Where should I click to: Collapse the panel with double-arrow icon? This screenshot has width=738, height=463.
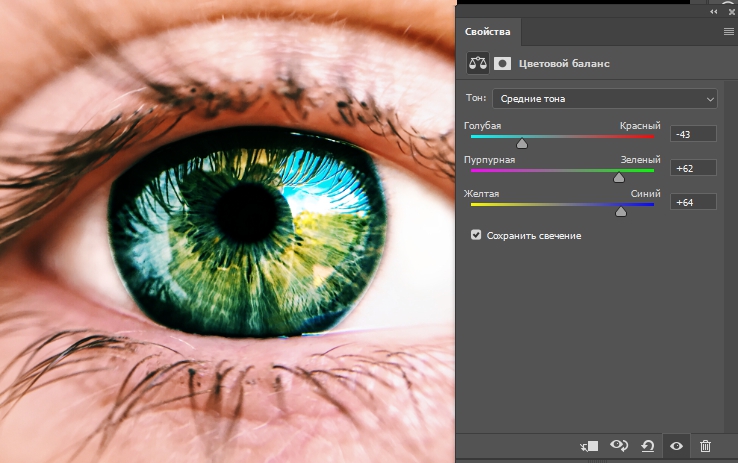(x=714, y=12)
